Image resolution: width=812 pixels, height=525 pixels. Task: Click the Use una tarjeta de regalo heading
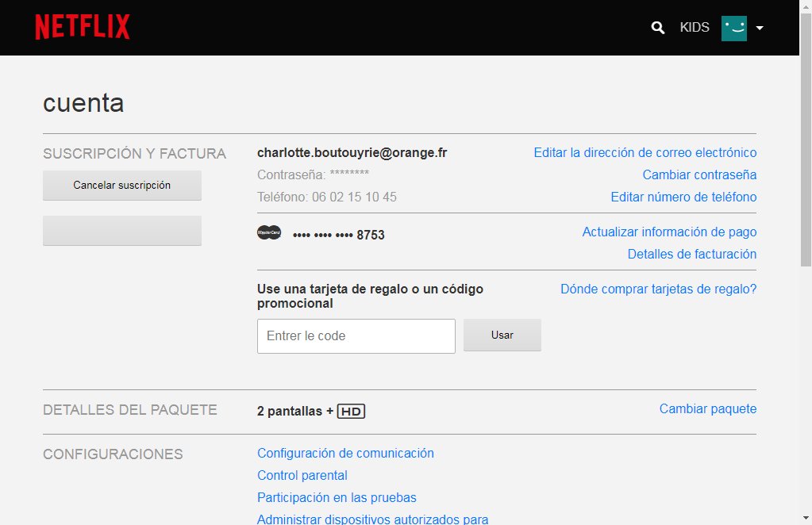tap(370, 296)
